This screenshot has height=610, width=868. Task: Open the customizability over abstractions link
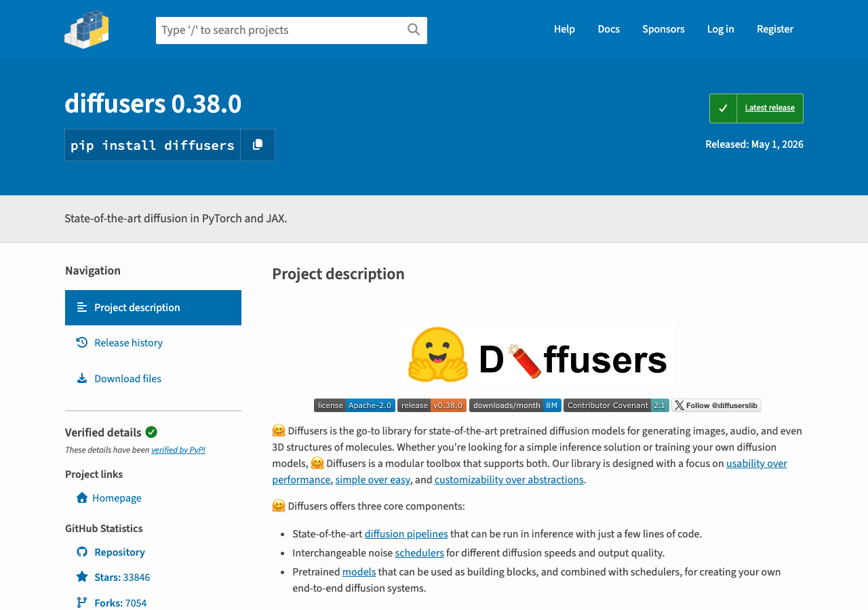pyautogui.click(x=509, y=480)
